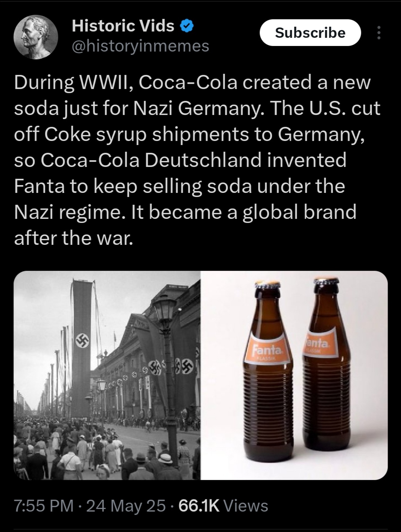Visit the @historyinmemes handle
401x532 pixels.
140,46
